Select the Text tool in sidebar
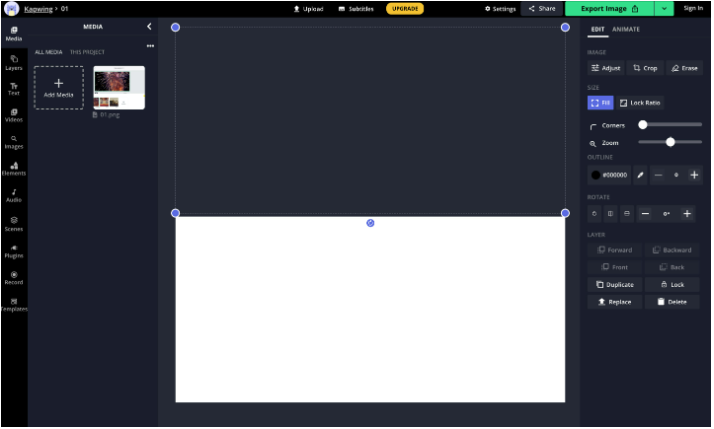The width and height of the screenshot is (714, 429). point(14,89)
